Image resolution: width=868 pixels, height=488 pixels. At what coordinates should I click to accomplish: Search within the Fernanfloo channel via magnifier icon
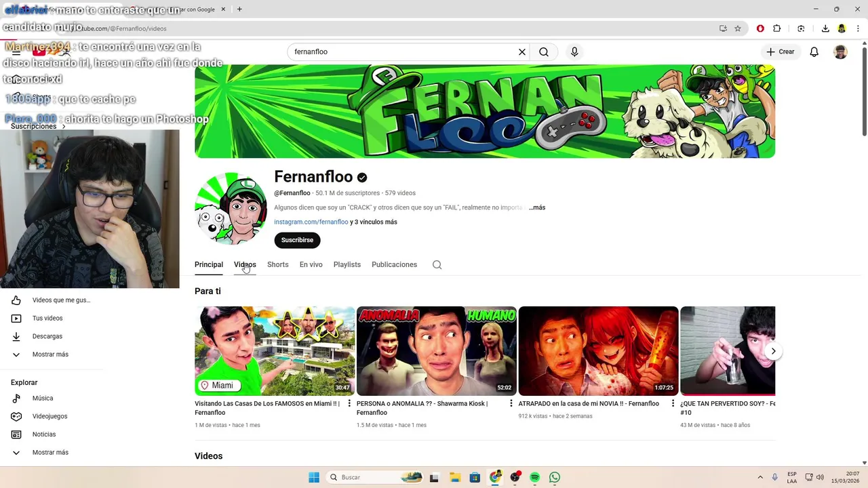click(437, 265)
